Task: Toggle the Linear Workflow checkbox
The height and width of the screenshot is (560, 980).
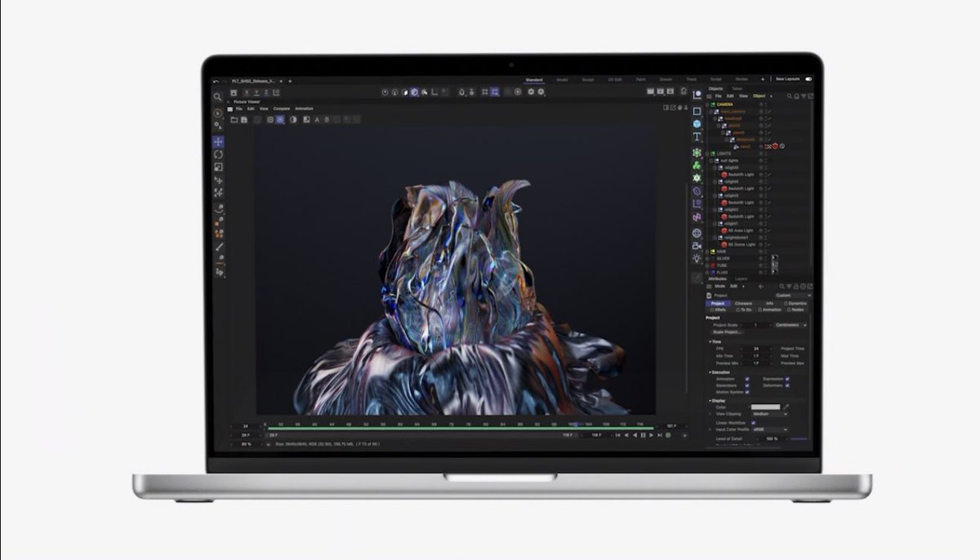Action: [x=753, y=422]
